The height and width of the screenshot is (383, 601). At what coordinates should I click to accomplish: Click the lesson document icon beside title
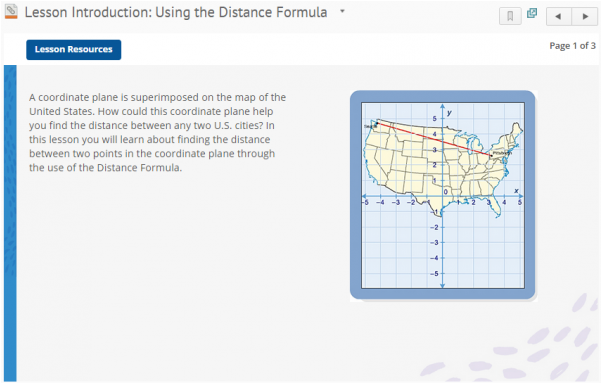click(11, 12)
